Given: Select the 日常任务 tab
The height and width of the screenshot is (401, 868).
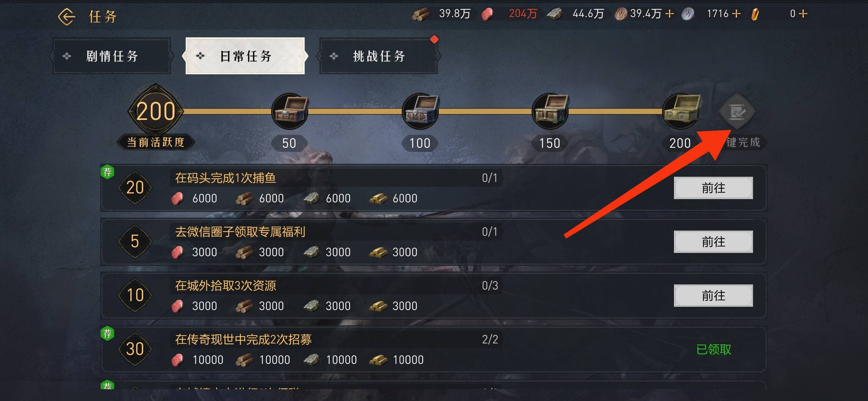Looking at the screenshot, I should tap(245, 56).
